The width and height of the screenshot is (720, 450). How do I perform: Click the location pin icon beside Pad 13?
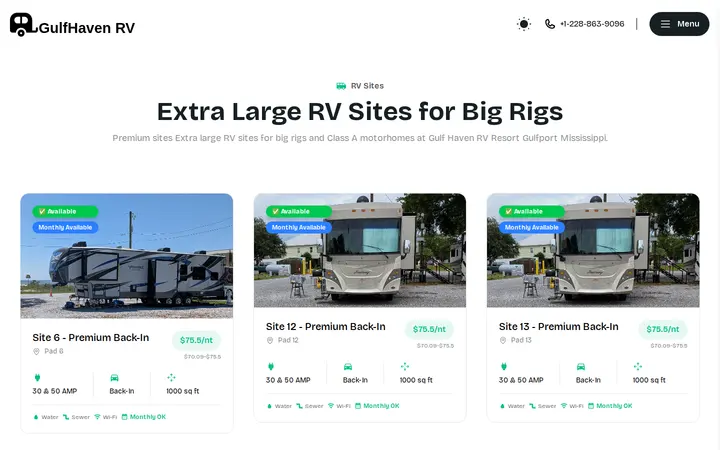pos(503,340)
